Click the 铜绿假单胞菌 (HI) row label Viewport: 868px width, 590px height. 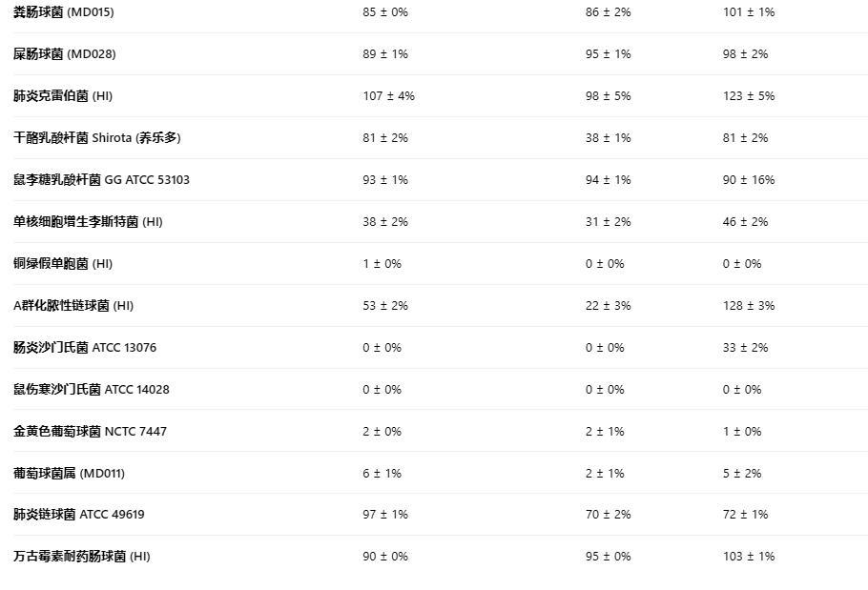tap(62, 264)
